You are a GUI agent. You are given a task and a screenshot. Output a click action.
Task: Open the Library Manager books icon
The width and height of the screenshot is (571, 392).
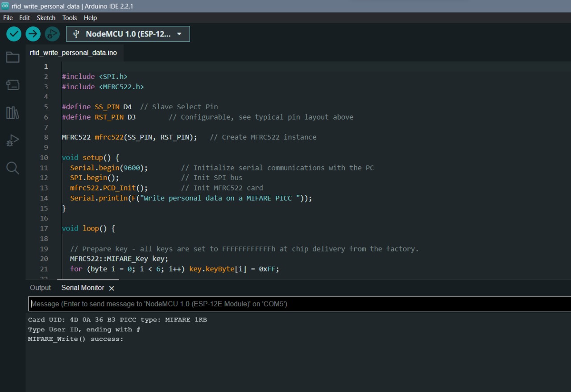pos(12,113)
